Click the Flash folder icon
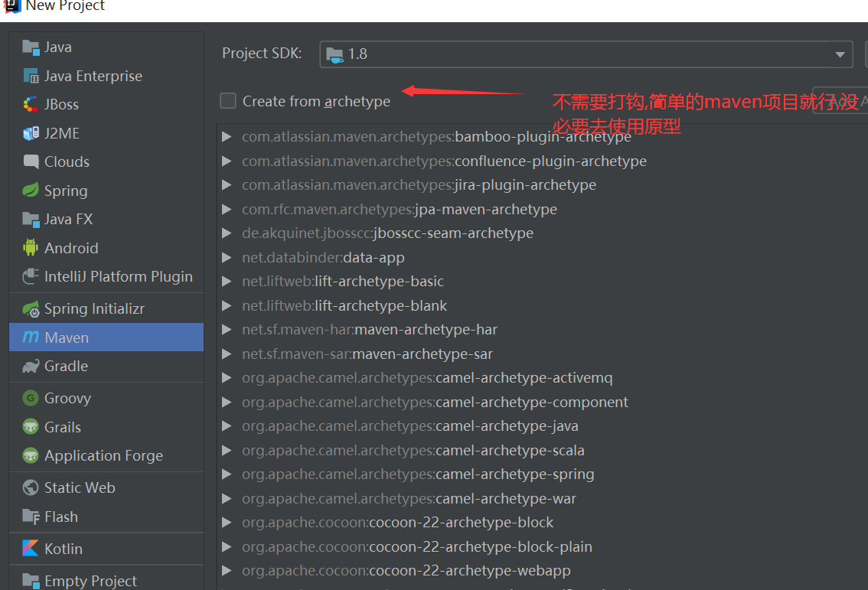The height and width of the screenshot is (590, 868). click(31, 517)
